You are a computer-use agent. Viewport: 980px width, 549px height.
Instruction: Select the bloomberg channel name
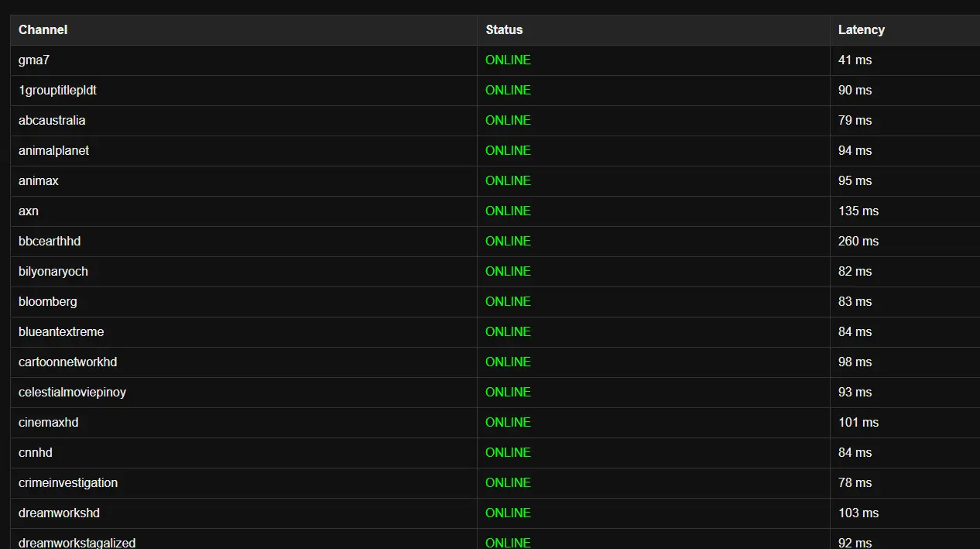coord(48,301)
